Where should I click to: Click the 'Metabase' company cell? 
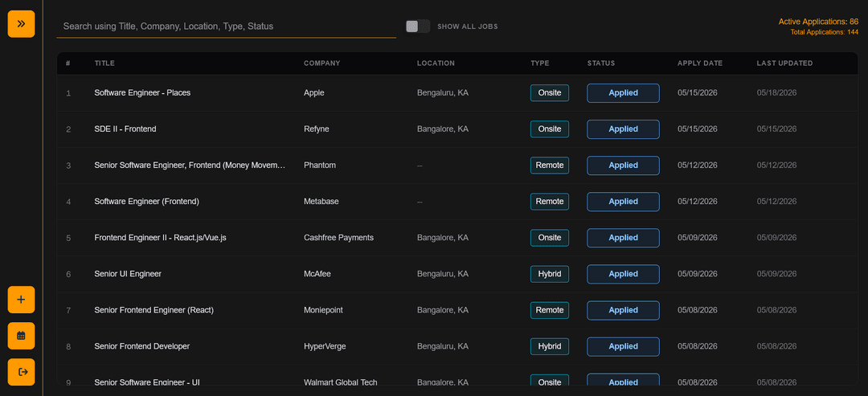pos(321,202)
